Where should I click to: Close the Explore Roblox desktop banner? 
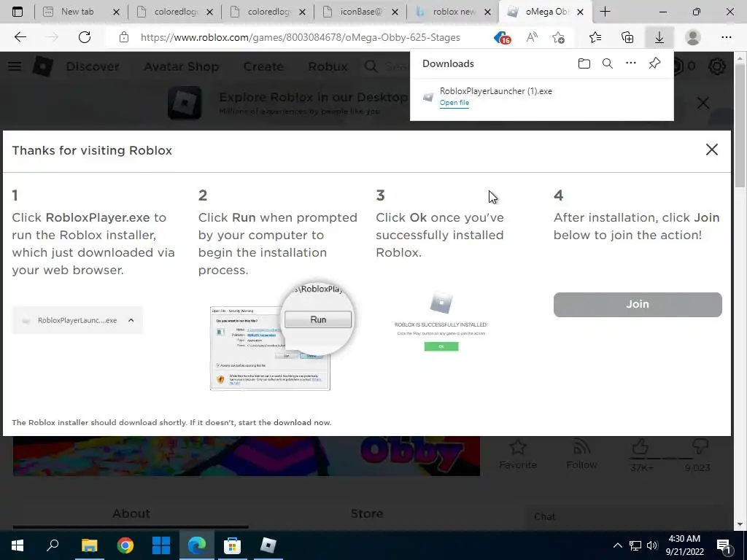tap(703, 103)
